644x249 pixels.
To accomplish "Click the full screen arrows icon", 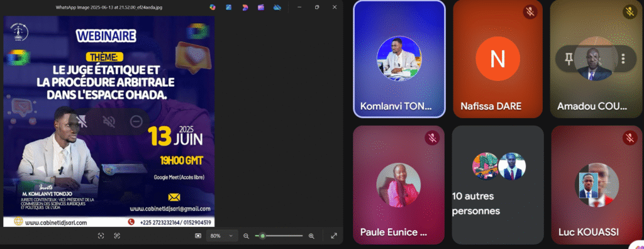I will pyautogui.click(x=334, y=236).
